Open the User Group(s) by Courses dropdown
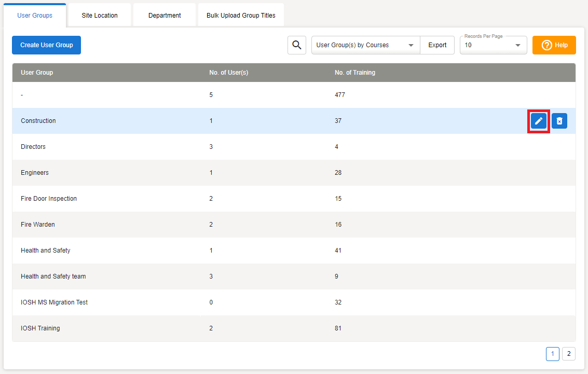The height and width of the screenshot is (374, 588). point(365,45)
